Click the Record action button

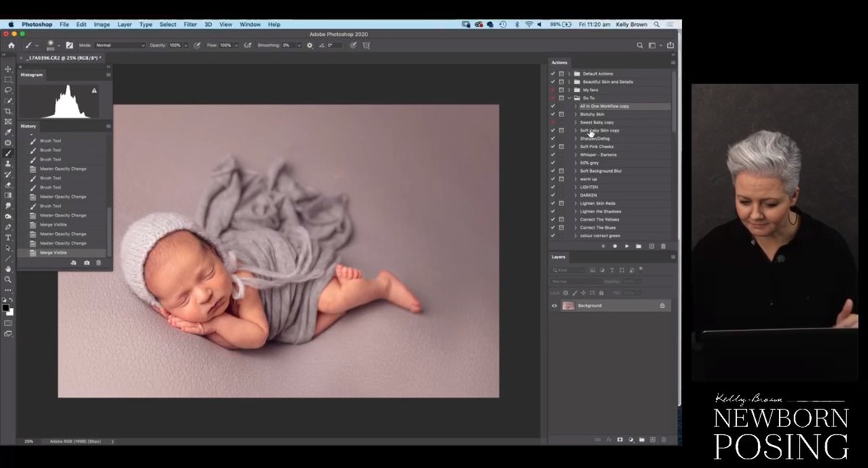tap(615, 246)
